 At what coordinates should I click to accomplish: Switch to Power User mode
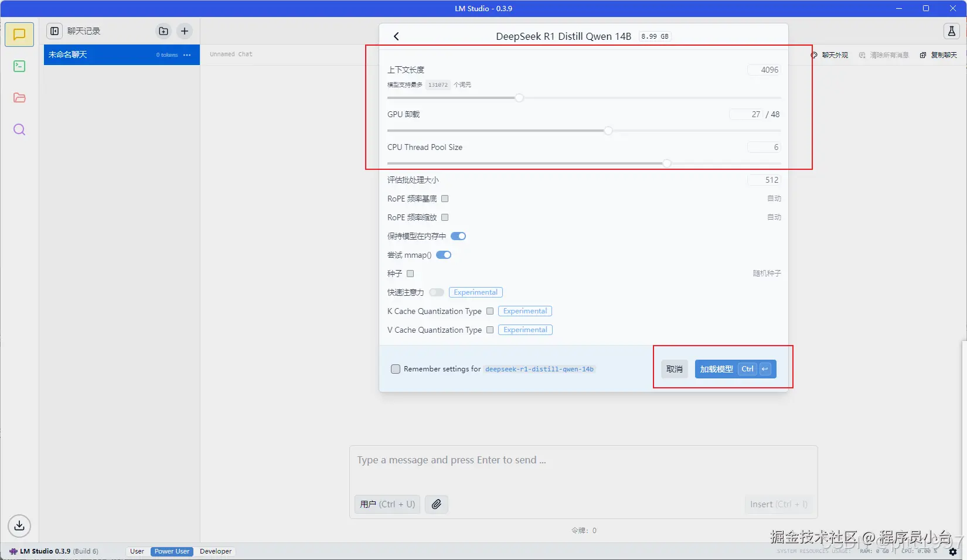click(x=172, y=551)
